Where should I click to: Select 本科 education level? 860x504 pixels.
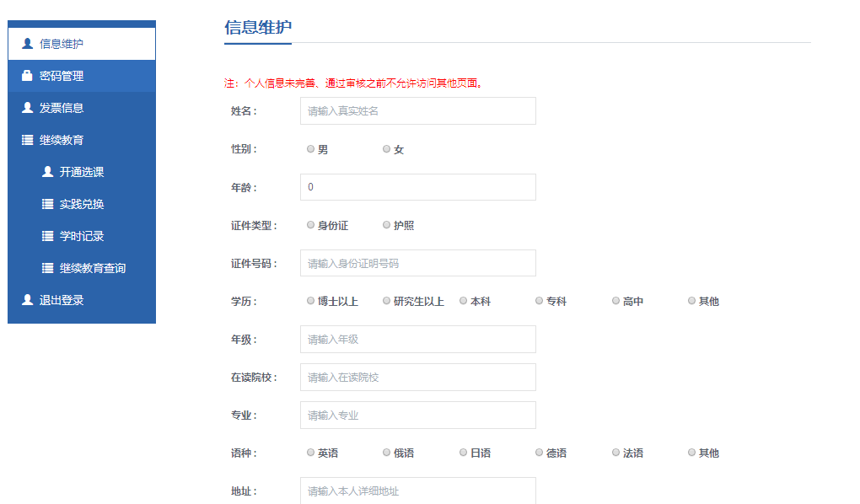click(x=464, y=301)
